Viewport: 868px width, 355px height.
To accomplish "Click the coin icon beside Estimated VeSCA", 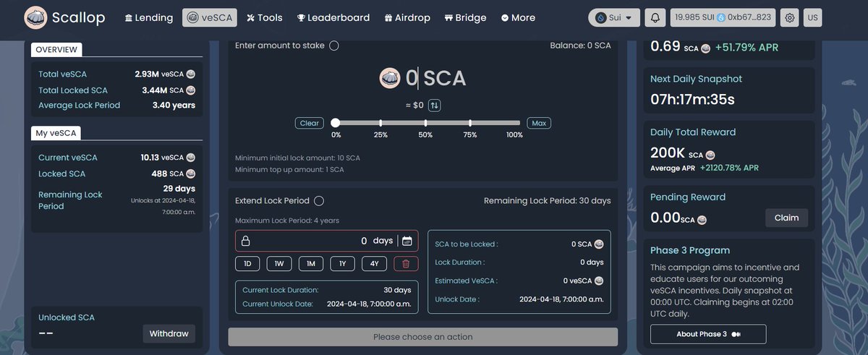I will coord(599,281).
